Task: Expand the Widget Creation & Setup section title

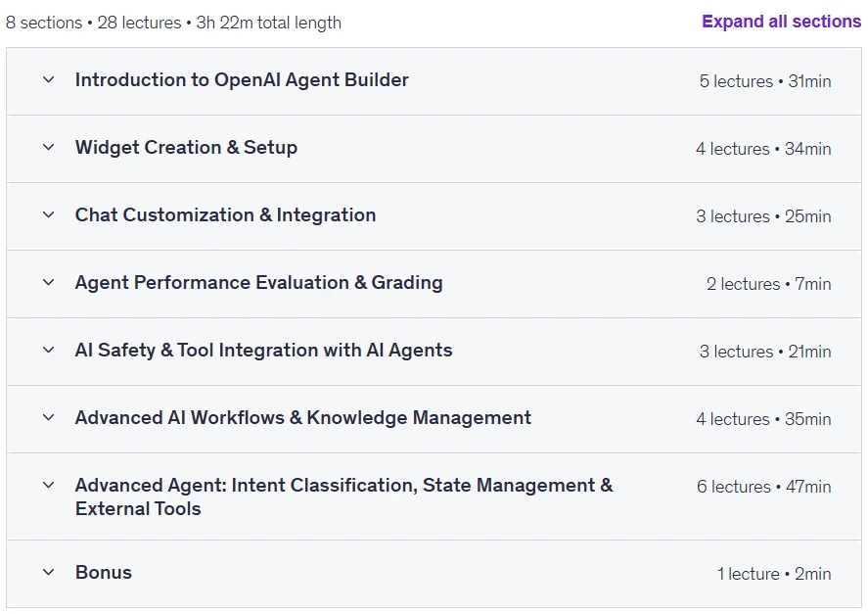Action: tap(186, 148)
